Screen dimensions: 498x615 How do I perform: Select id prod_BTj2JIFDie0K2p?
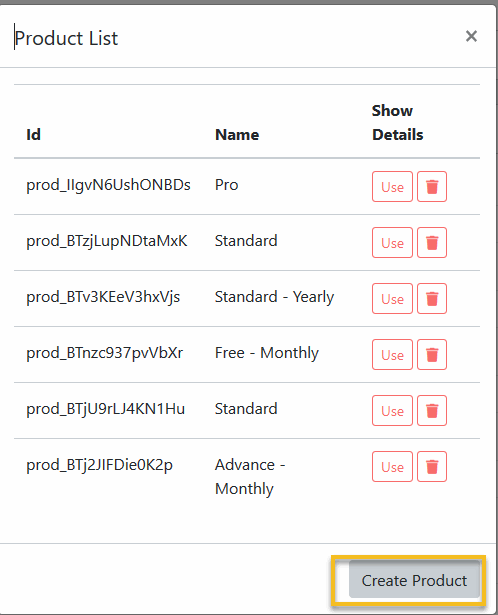click(99, 465)
